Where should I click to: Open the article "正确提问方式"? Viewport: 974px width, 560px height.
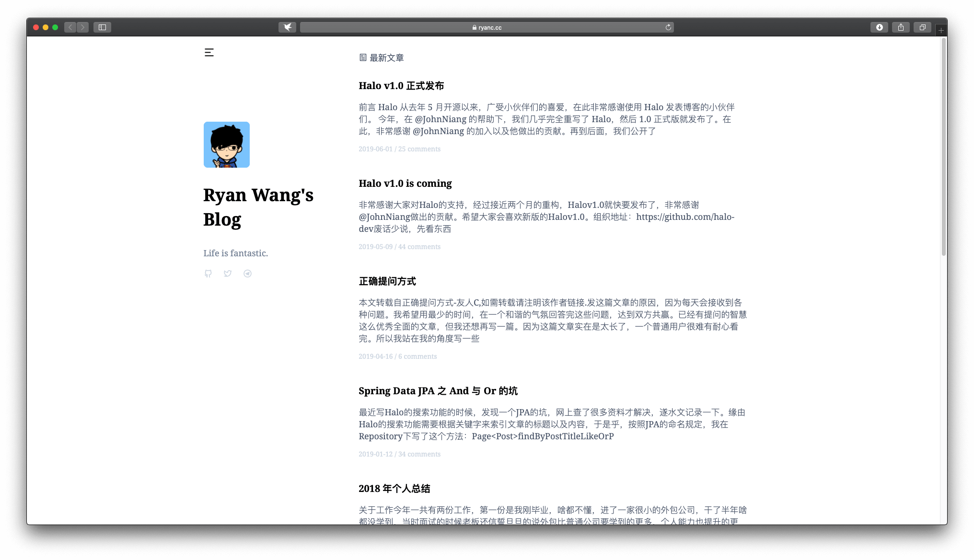tap(387, 281)
